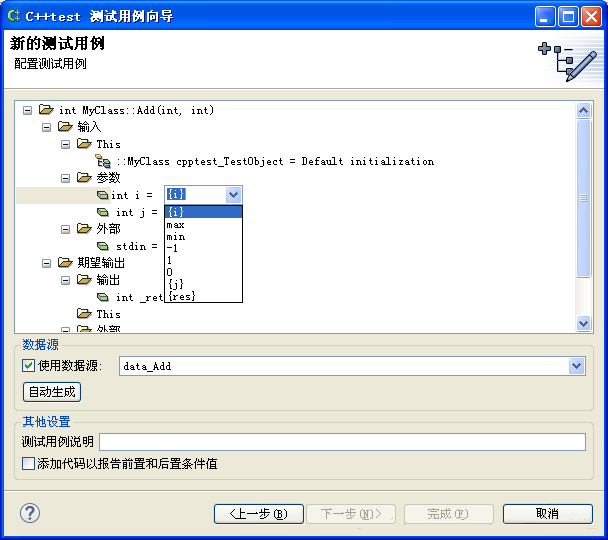Viewport: 608px width, 540px height.
Task: Uncheck the 使用数据源 checkbox
Action: tap(28, 366)
